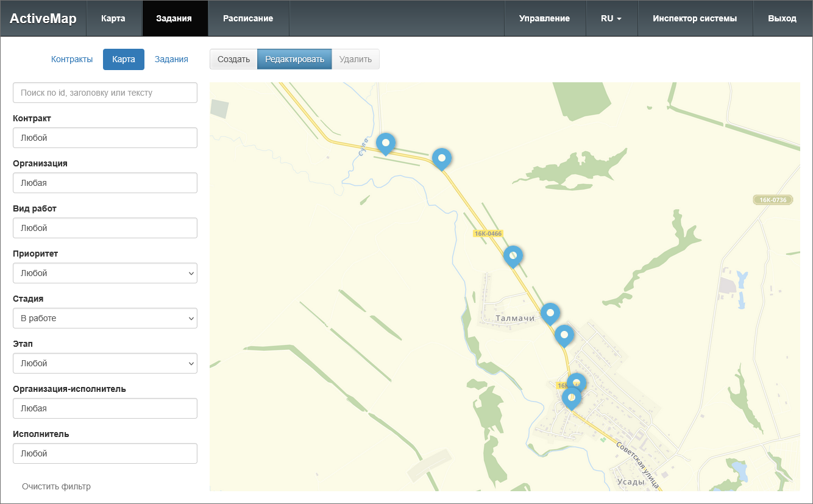Image resolution: width=813 pixels, height=504 pixels.
Task: Click the Выход logout link
Action: pyautogui.click(x=782, y=18)
